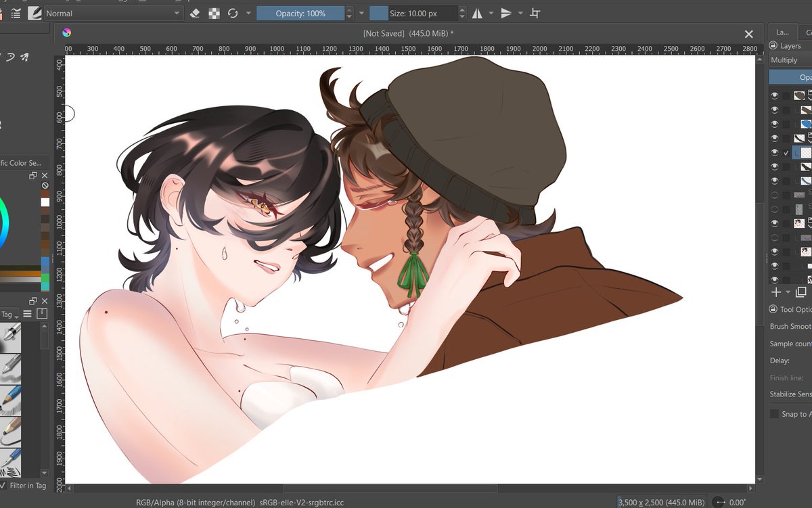This screenshot has width=812, height=508.
Task: Hide the gray hat thumbnail layer
Action: tap(774, 95)
